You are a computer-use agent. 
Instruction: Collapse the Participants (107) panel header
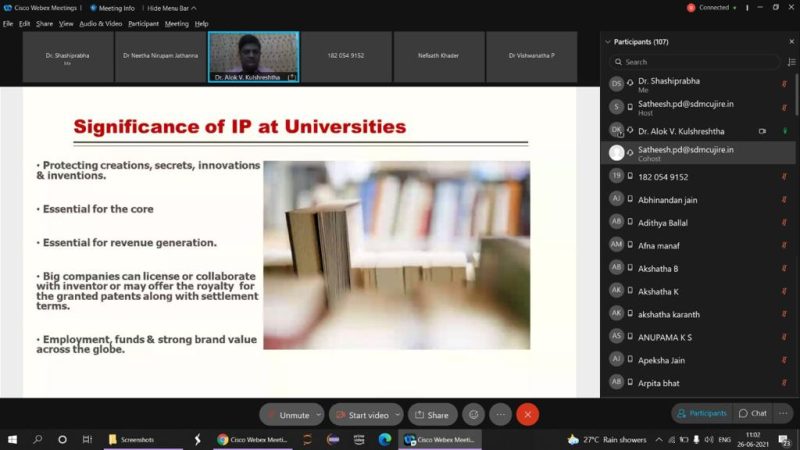pos(608,42)
